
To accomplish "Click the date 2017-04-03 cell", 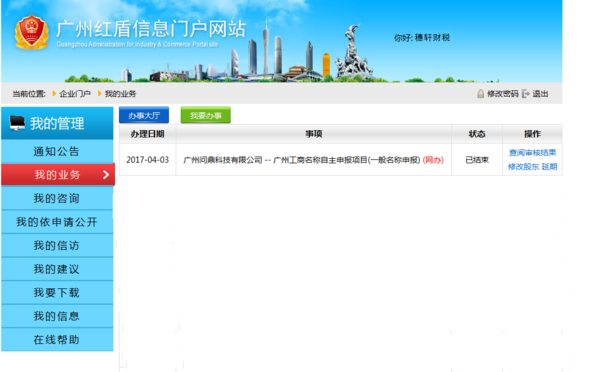I will 148,160.
